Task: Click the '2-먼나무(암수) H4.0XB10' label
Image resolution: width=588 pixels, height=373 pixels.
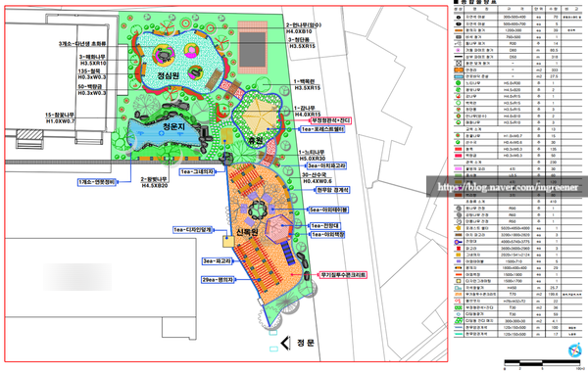Action: pos(304,28)
